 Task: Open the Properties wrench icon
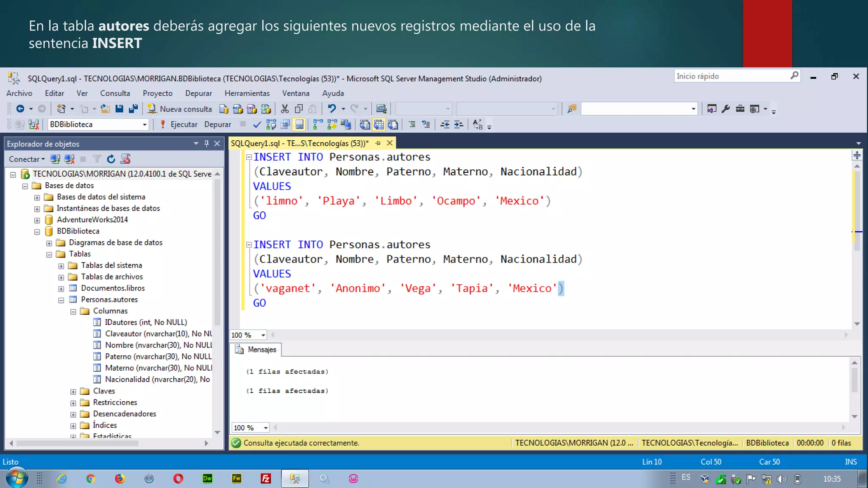tap(726, 109)
